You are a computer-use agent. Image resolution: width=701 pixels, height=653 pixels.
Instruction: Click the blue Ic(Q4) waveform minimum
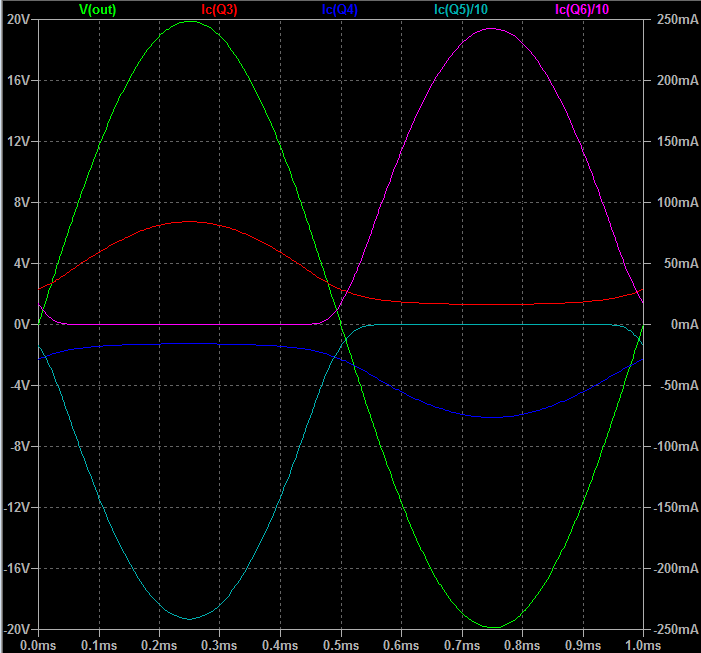point(492,417)
